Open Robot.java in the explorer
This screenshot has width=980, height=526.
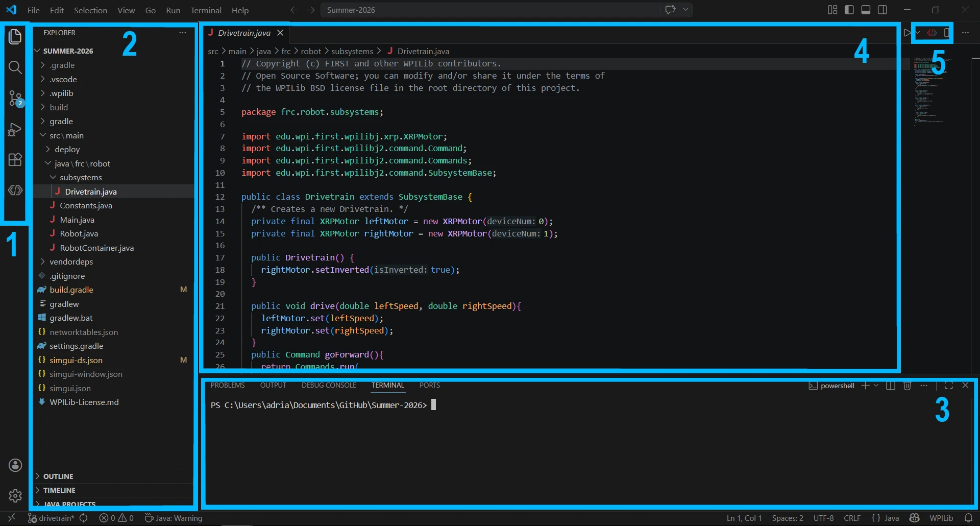tap(113, 233)
